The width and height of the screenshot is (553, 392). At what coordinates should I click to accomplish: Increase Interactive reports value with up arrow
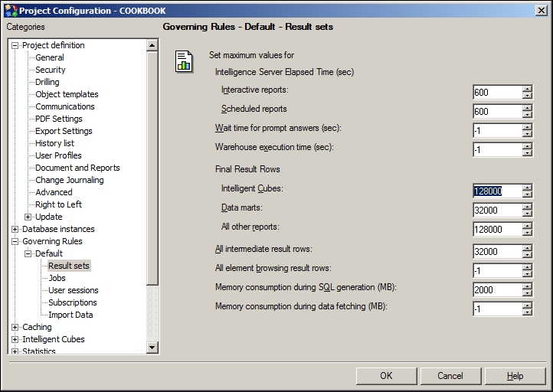(527, 89)
